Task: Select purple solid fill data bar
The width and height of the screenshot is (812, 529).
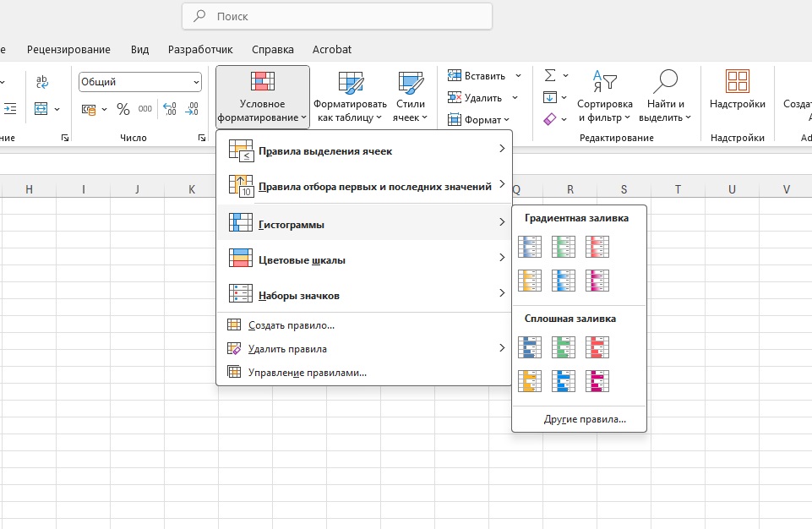Action: [597, 381]
